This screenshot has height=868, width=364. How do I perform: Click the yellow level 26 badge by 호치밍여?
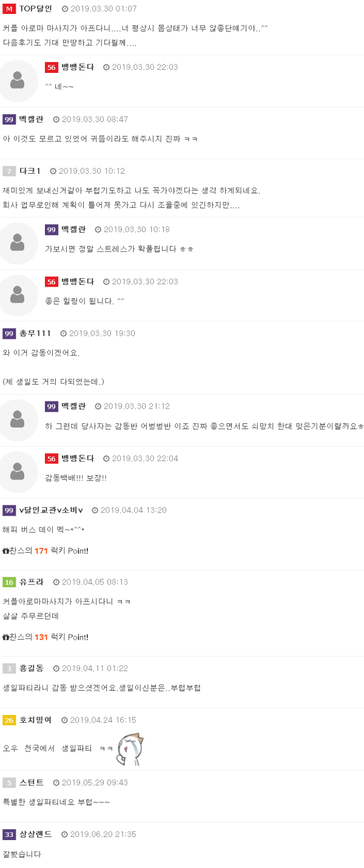tap(9, 720)
